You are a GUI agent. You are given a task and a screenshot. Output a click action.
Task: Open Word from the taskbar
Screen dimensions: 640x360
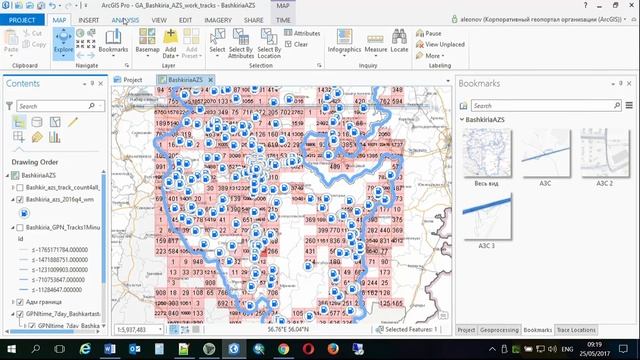point(110,349)
